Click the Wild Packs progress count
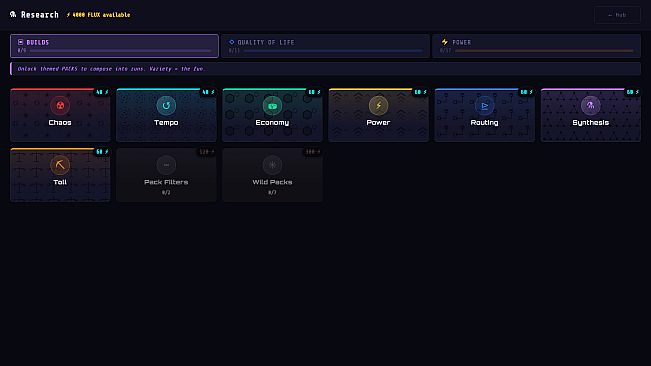651x366 pixels. 272,193
